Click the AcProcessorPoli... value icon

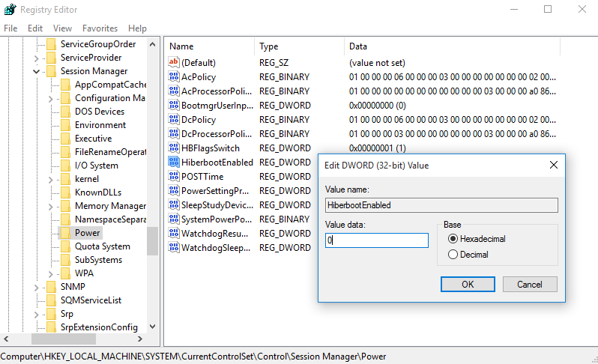click(x=174, y=91)
